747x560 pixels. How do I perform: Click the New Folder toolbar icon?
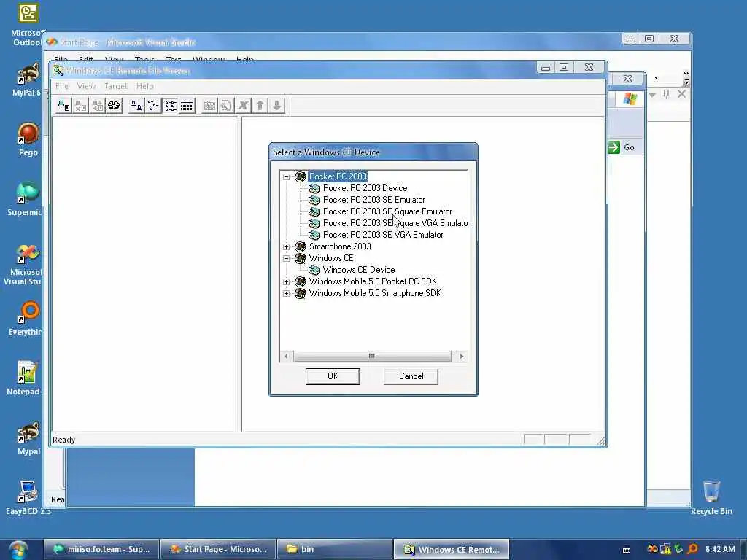click(x=209, y=105)
